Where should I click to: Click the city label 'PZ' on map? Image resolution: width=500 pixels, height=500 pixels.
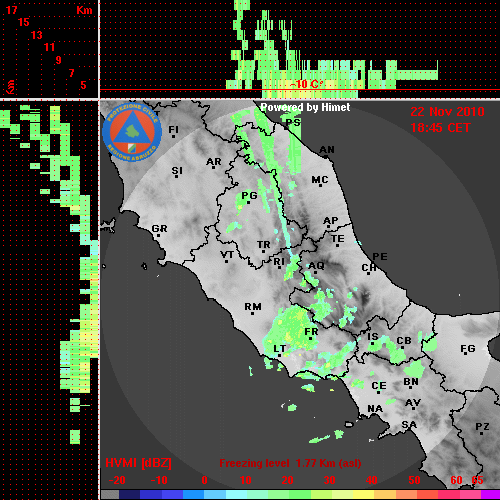pyautogui.click(x=482, y=427)
